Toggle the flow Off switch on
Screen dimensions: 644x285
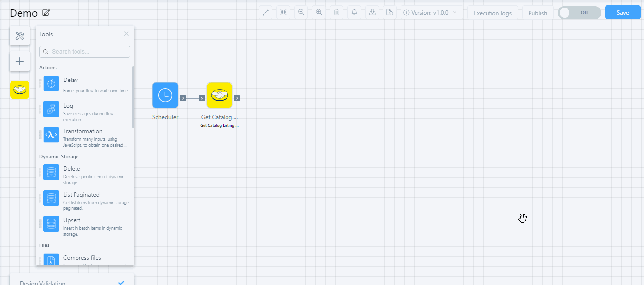click(579, 13)
